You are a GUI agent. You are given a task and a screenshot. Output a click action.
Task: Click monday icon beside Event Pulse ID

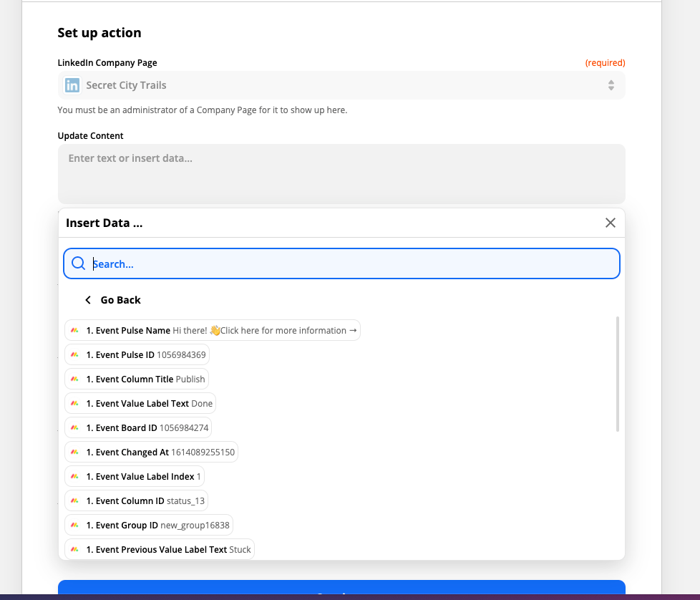[x=74, y=354]
